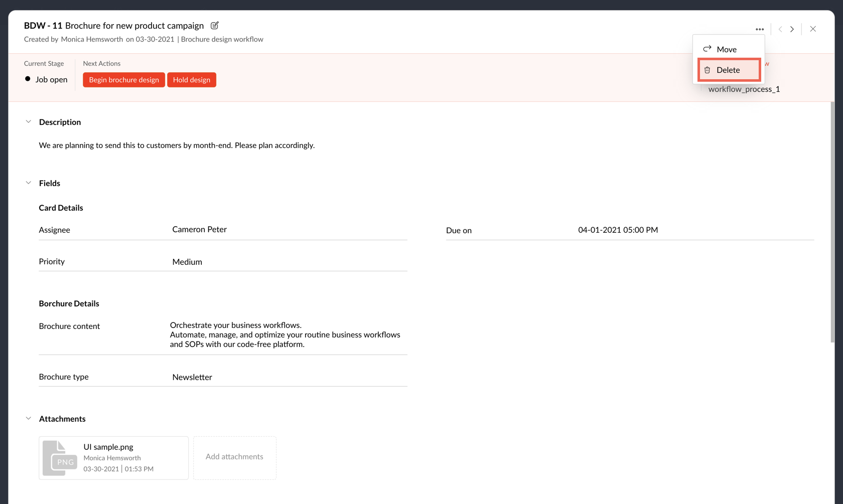Viewport: 843px width, 504px height.
Task: Open the three-dots more options menu
Action: 759,29
